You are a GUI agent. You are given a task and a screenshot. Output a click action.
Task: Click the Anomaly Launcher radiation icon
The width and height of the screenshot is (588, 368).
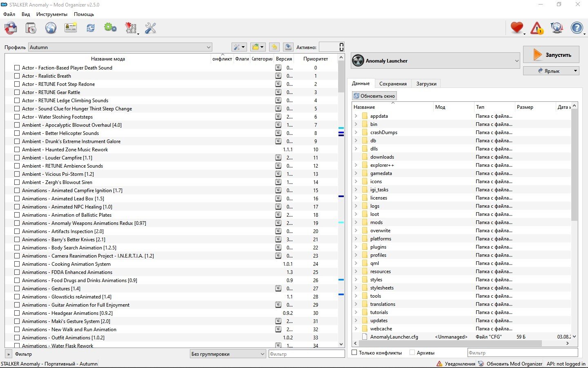tap(358, 61)
